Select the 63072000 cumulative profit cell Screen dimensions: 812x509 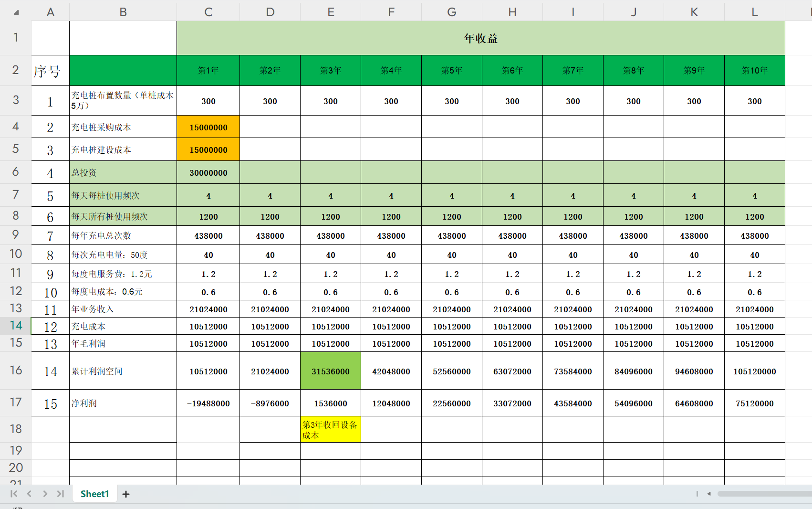point(512,371)
